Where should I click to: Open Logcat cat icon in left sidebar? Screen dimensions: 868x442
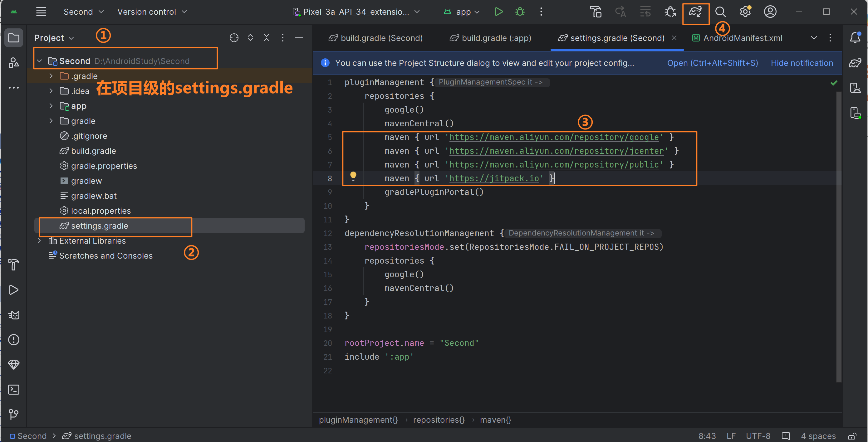13,315
